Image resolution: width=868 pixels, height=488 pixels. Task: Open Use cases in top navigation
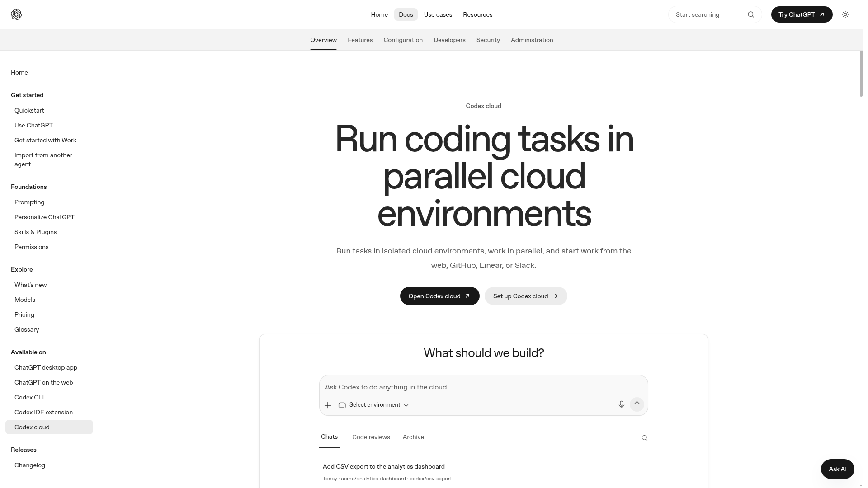pos(438,14)
